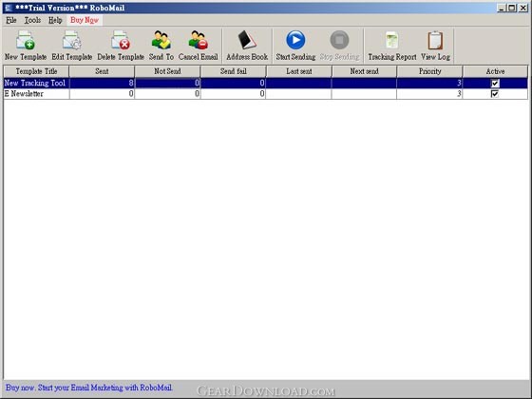The image size is (532, 399).
Task: Uncheck Active for E Newsletter
Action: pos(495,94)
